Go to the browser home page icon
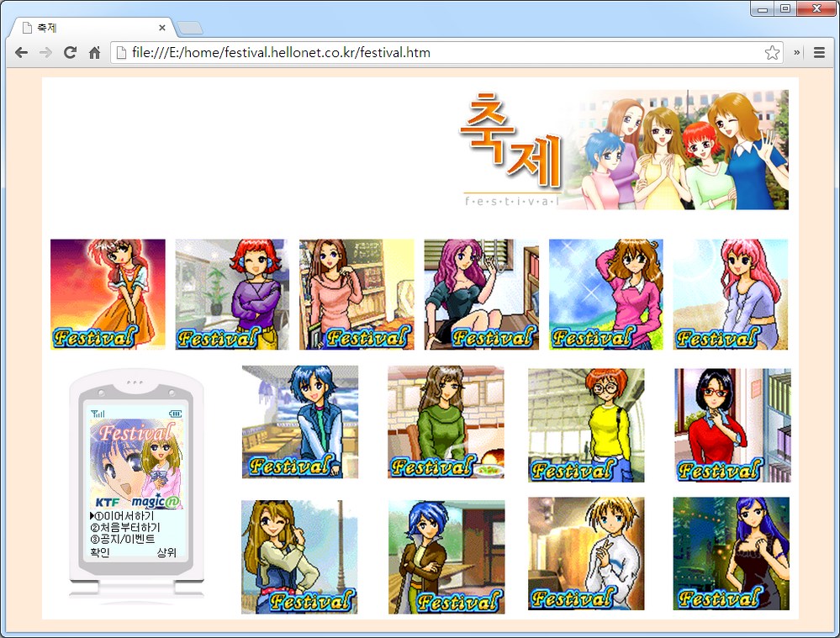 point(95,53)
